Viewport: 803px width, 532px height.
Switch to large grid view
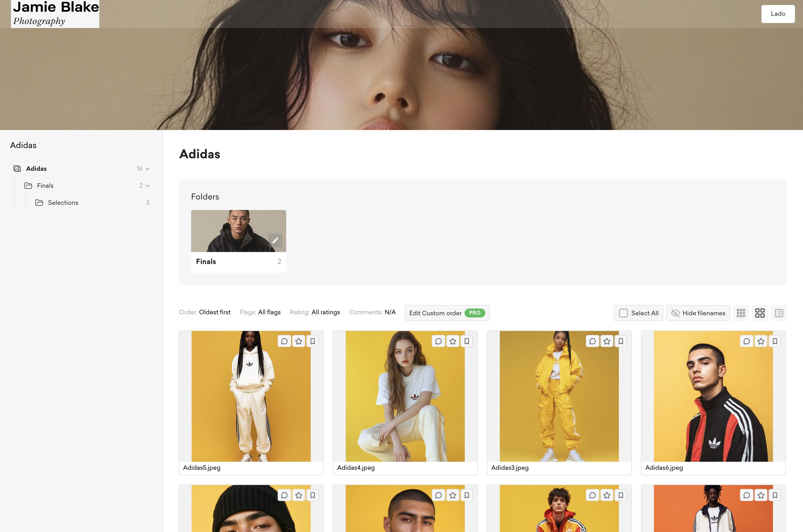pos(760,313)
